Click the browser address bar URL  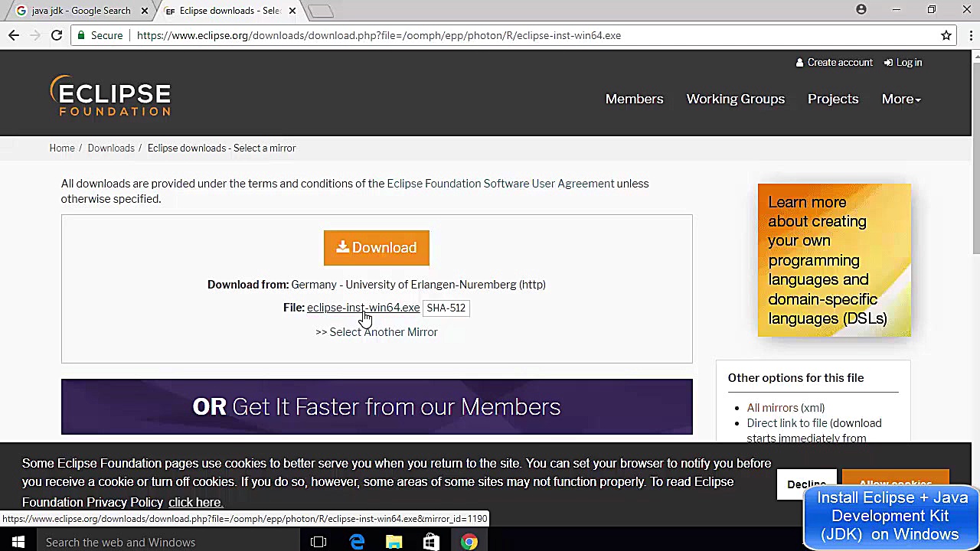(379, 35)
